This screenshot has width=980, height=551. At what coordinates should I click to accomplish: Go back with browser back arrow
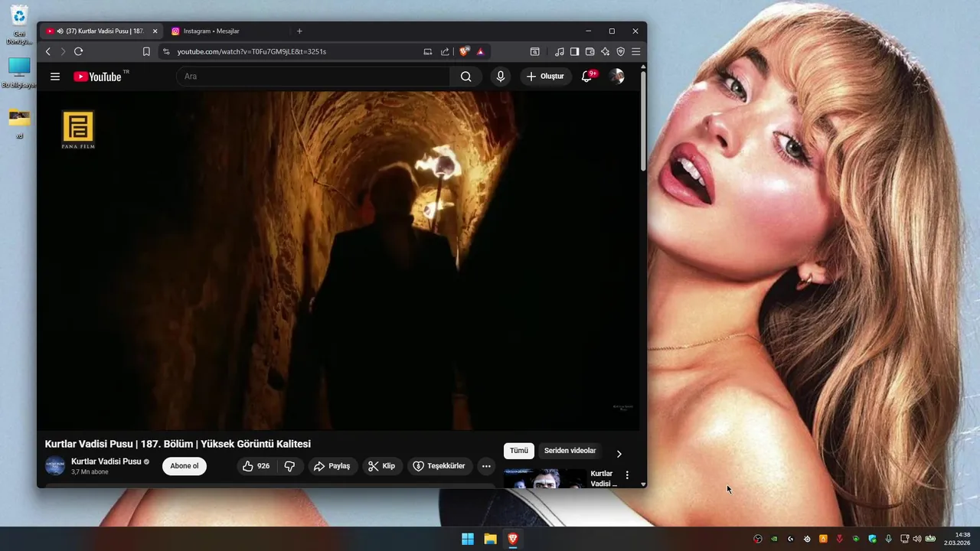(x=47, y=51)
